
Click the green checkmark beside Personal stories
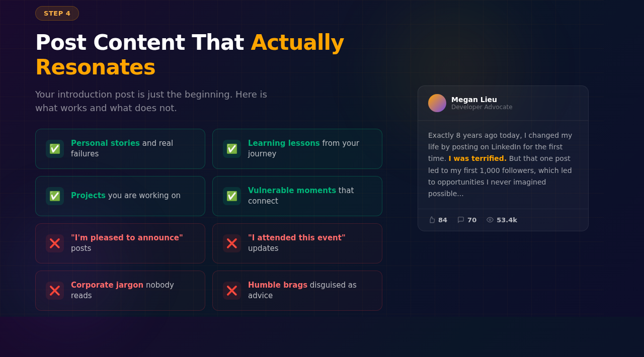[x=55, y=149]
